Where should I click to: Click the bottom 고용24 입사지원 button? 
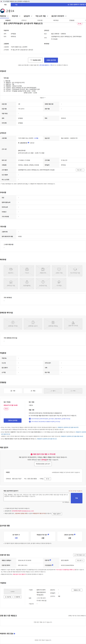point(13,421)
